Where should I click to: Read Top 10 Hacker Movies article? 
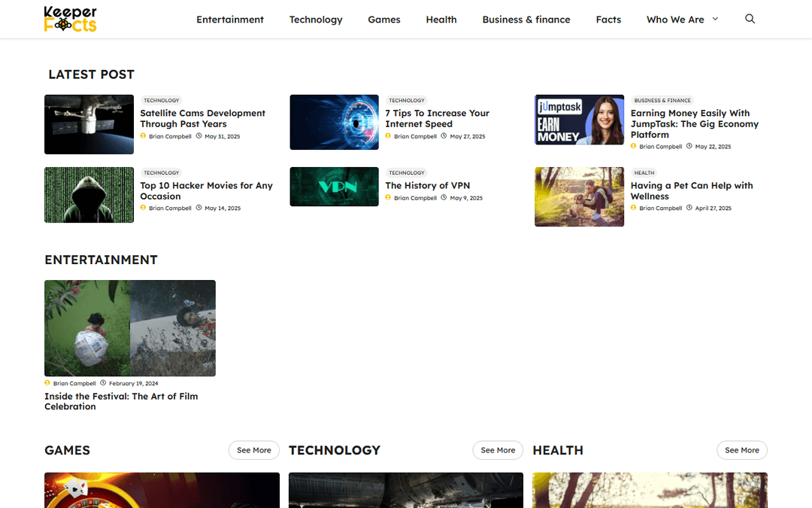pyautogui.click(x=206, y=190)
